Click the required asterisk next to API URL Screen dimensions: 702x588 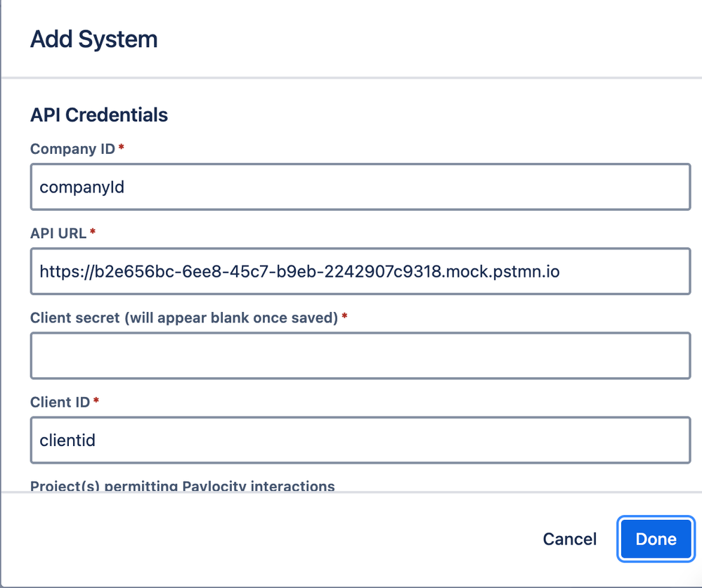tap(93, 233)
